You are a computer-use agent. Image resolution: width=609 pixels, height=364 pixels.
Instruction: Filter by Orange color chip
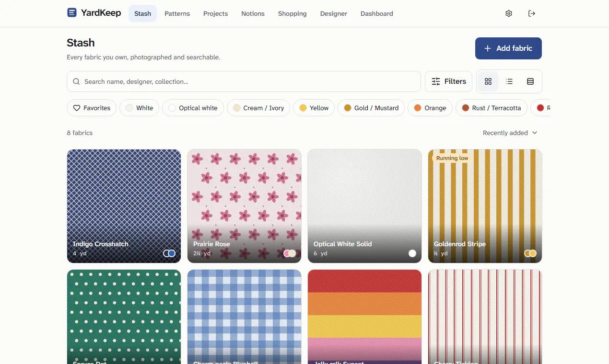[430, 108]
